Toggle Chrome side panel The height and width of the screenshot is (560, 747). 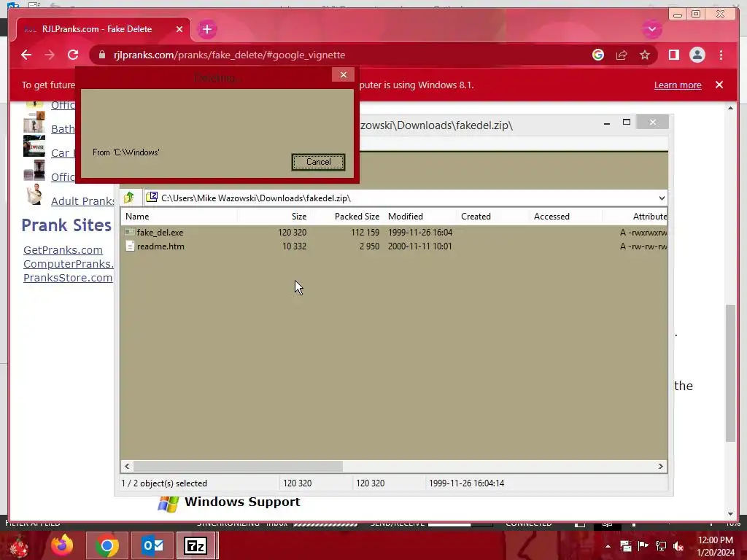click(x=673, y=55)
